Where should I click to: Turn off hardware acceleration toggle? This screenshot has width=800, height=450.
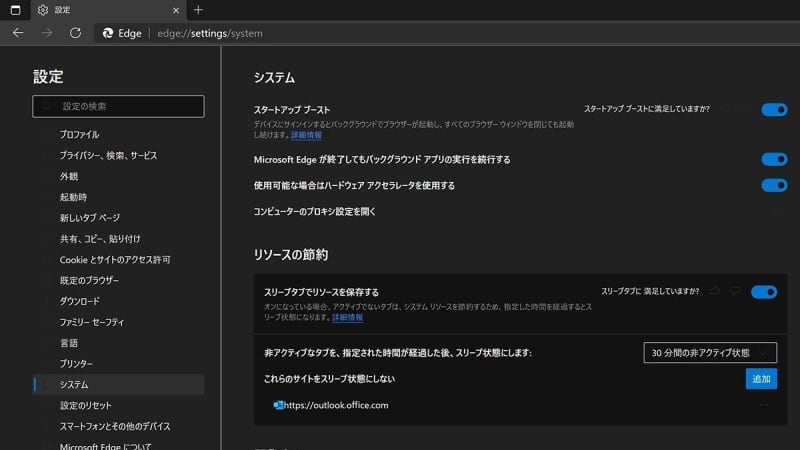click(774, 185)
